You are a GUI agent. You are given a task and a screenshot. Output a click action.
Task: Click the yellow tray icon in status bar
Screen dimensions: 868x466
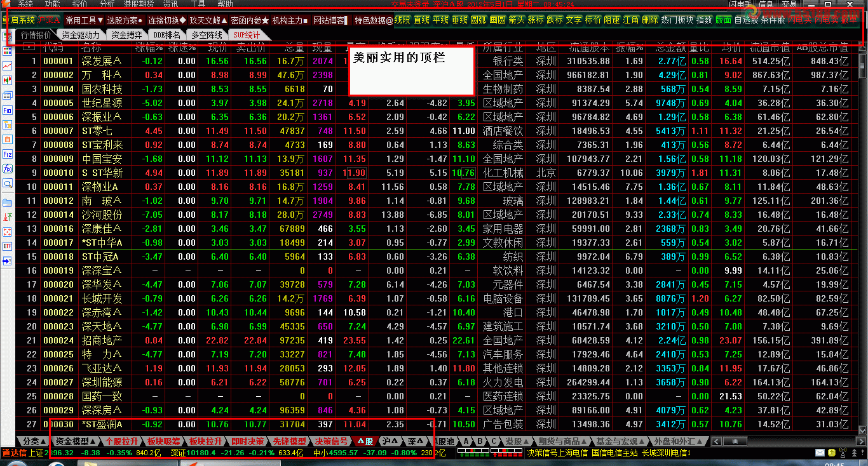point(832,453)
